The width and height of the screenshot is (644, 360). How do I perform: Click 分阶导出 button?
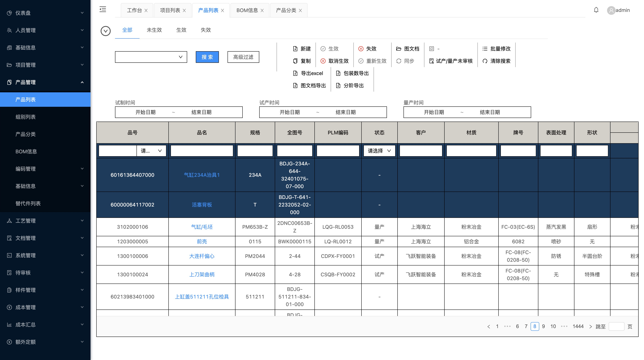350,85
